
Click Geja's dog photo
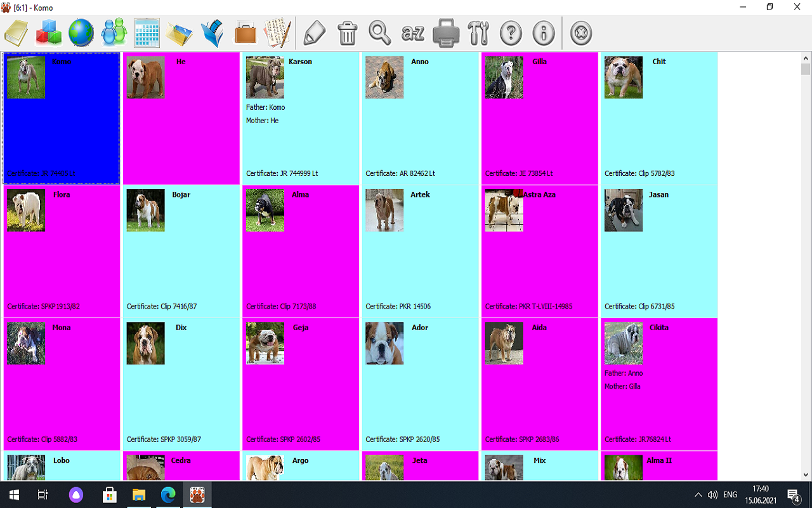(265, 344)
